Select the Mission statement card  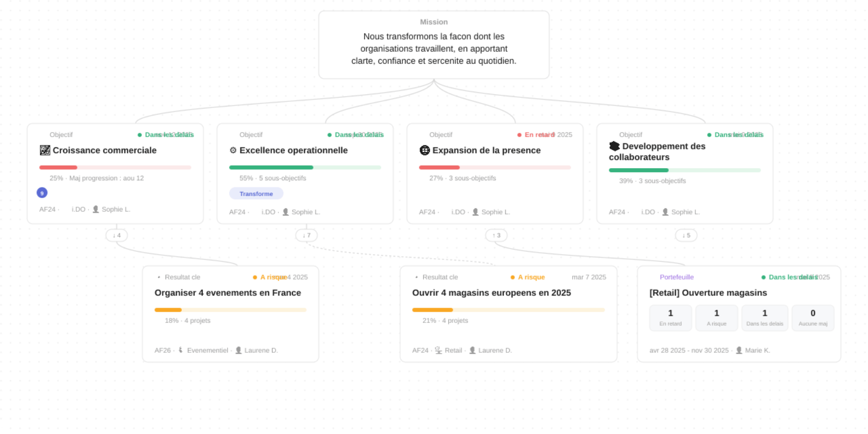434,45
